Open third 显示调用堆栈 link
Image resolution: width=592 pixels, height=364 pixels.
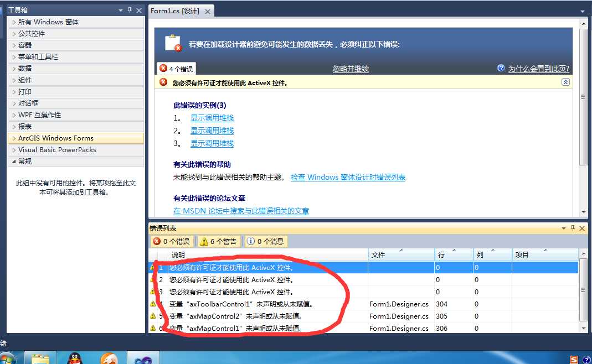click(212, 144)
